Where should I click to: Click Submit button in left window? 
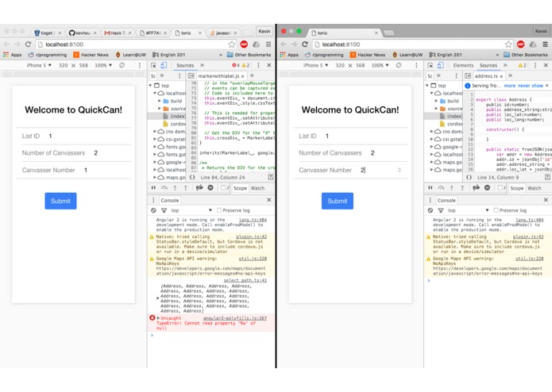[60, 201]
